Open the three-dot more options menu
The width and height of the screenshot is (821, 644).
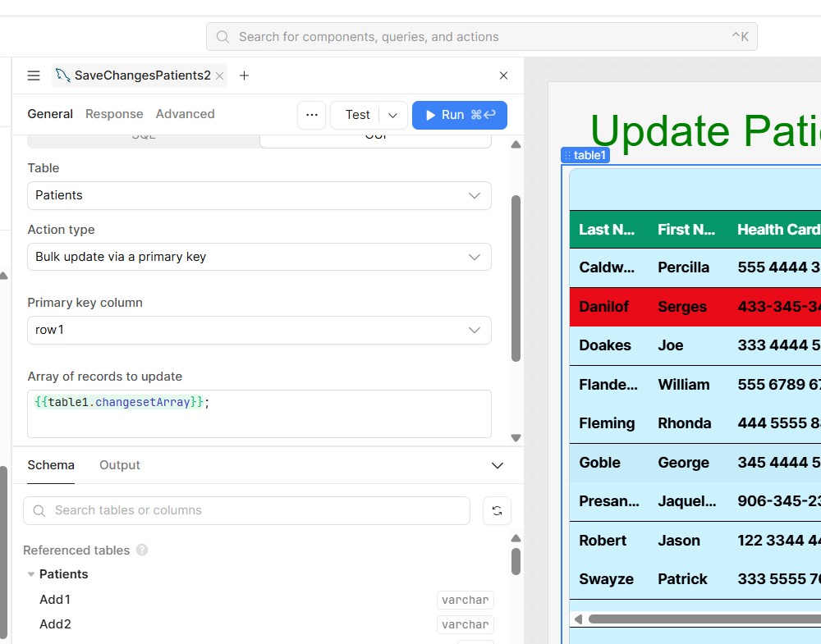click(x=311, y=115)
